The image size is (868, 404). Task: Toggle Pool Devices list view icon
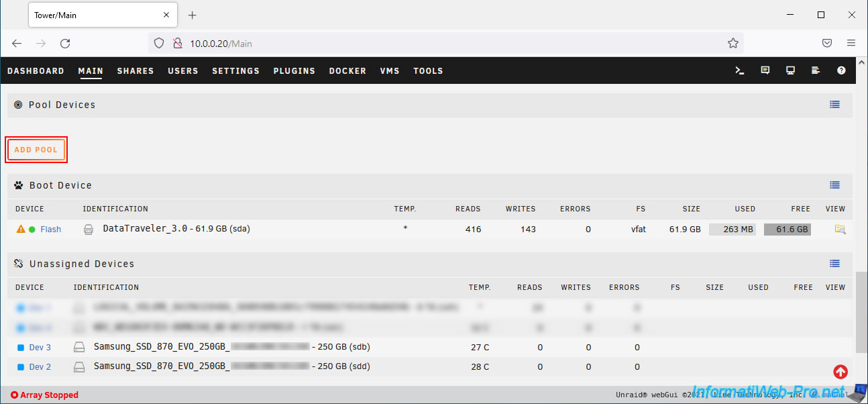point(834,105)
